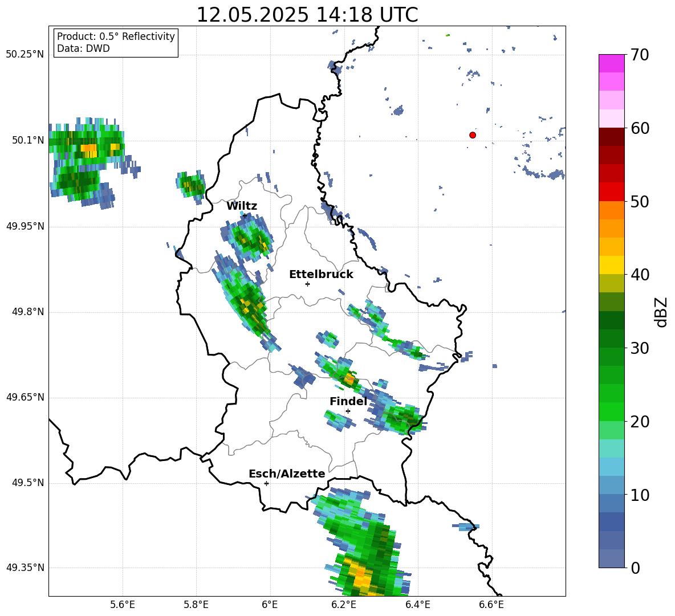Click the 5.6°E longitude label
This screenshot has width=675, height=616.
[x=123, y=605]
